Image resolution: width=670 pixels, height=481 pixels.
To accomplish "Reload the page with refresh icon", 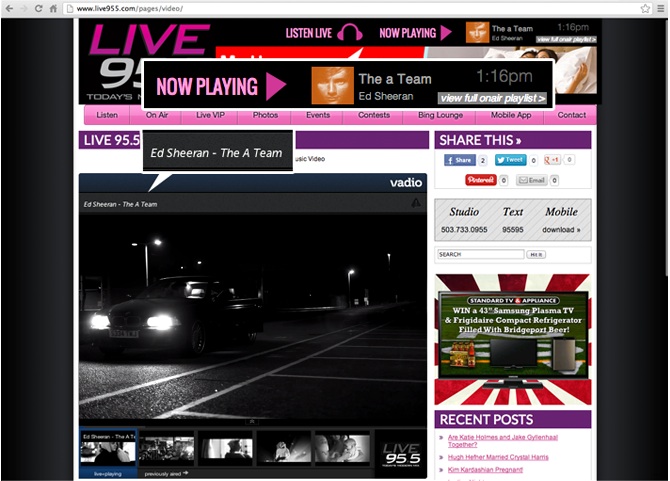I will coord(38,8).
